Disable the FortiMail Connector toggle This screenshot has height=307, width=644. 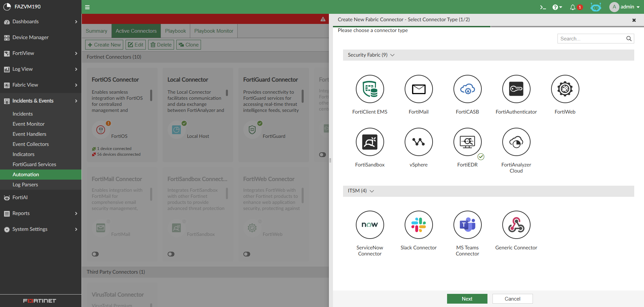95,254
